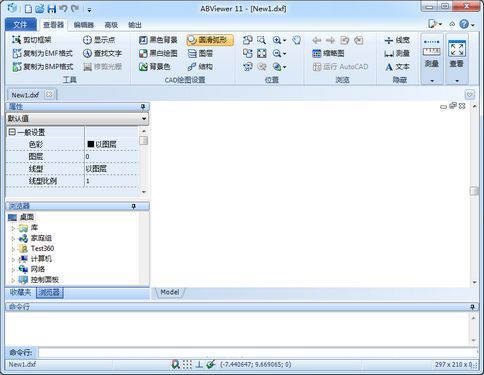Switch to the 高级 advanced tab
The width and height of the screenshot is (484, 375).
(111, 25)
